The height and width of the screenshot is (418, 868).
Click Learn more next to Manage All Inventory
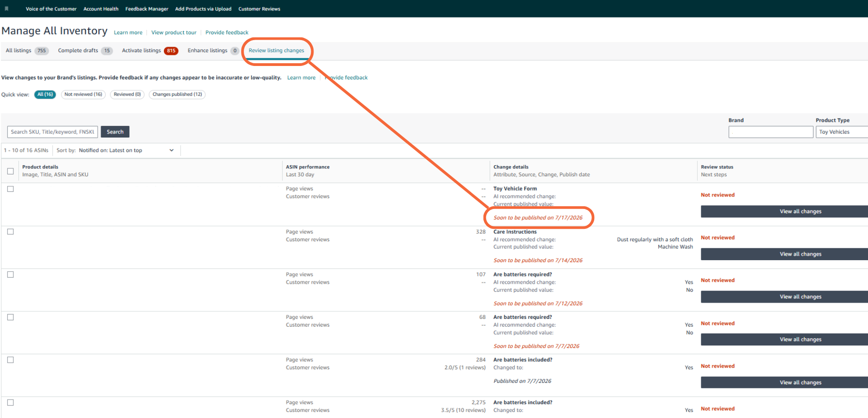pos(128,33)
